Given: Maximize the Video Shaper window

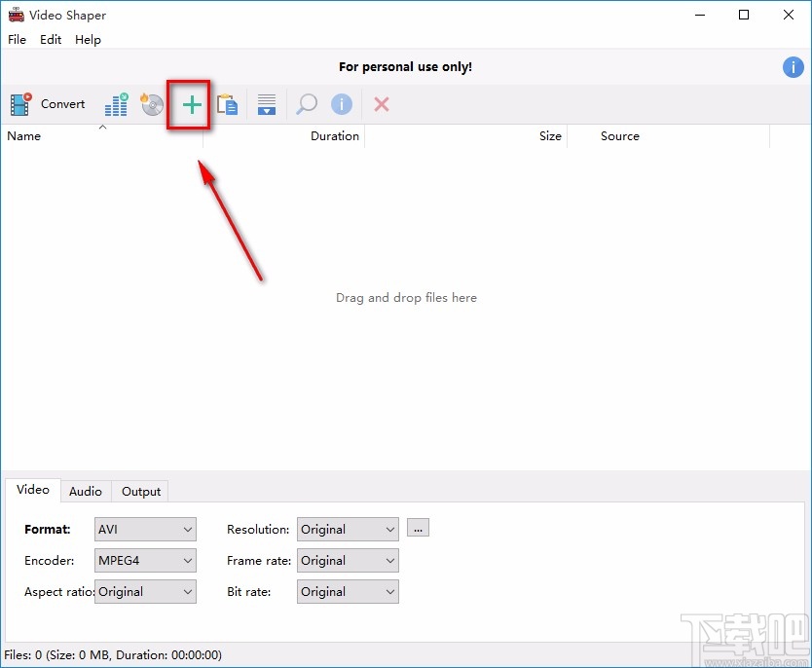Looking at the screenshot, I should coord(744,15).
